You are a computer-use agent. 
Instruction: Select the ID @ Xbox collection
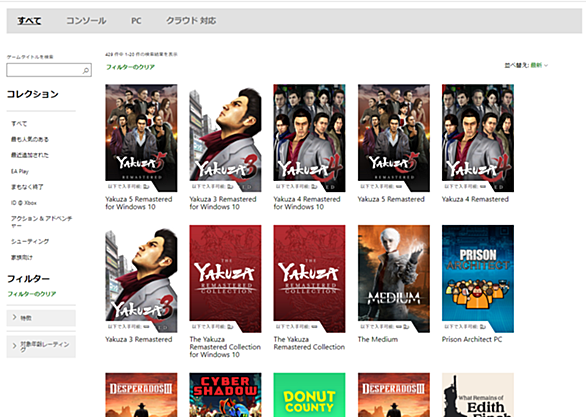(x=24, y=203)
